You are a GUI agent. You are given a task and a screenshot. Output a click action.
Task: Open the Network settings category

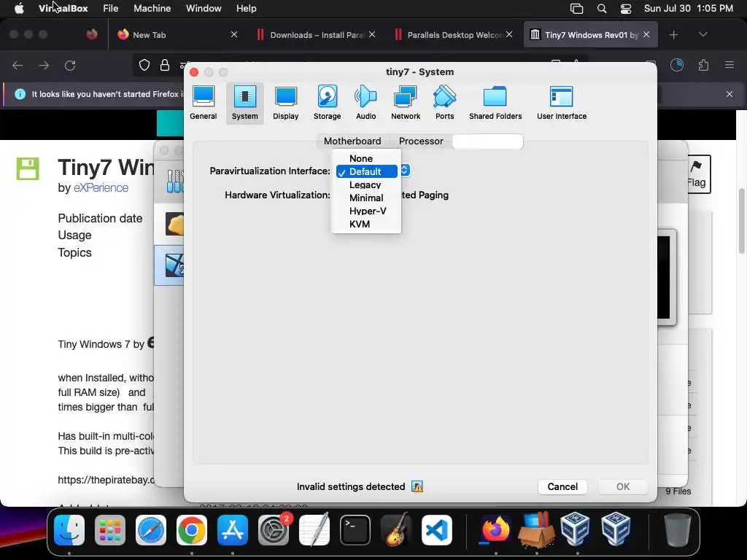click(x=406, y=103)
